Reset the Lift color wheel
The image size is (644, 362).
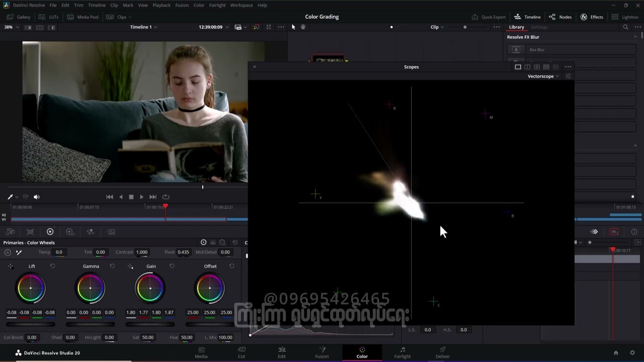(x=52, y=266)
